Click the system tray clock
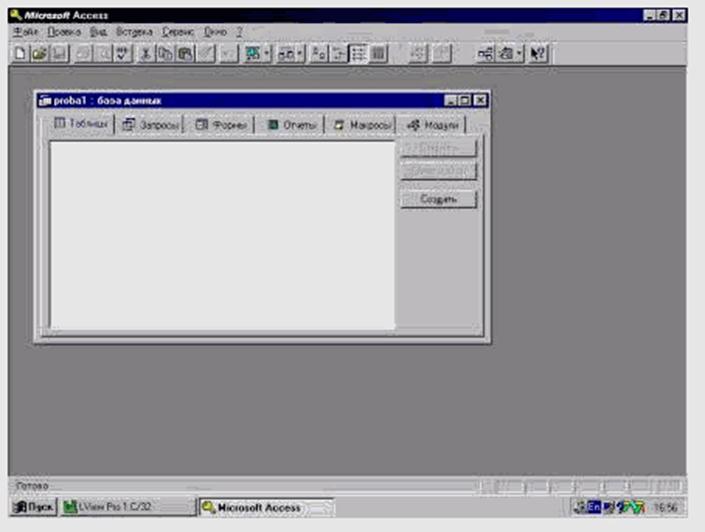Image resolution: width=705 pixels, height=532 pixels. coord(665,507)
